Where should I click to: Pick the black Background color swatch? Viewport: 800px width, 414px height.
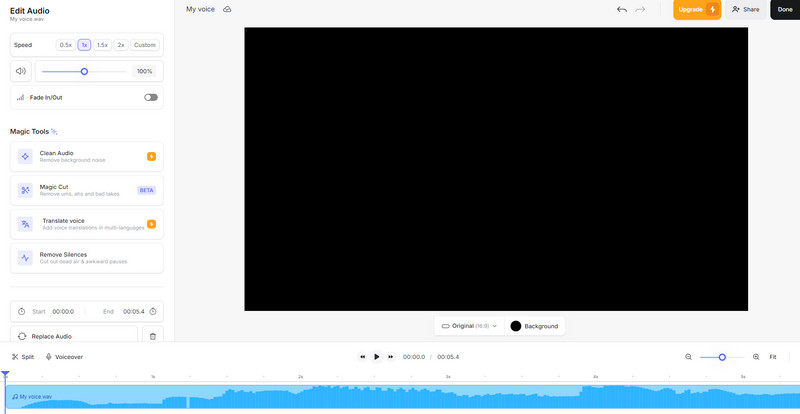click(x=516, y=326)
